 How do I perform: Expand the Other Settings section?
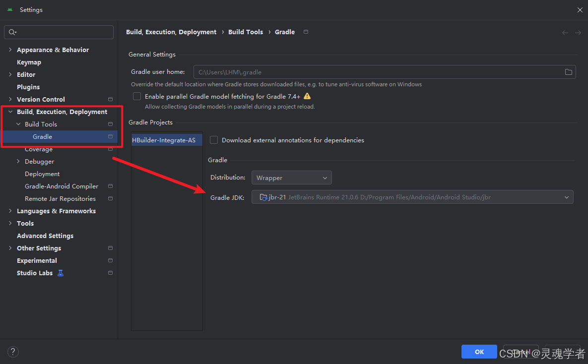pyautogui.click(x=10, y=248)
